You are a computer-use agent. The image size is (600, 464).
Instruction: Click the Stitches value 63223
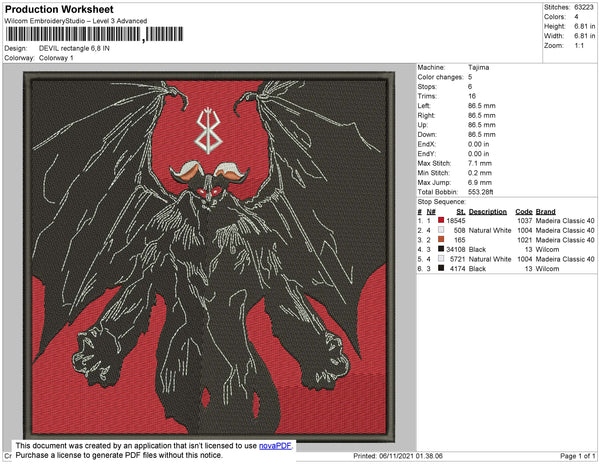(584, 7)
